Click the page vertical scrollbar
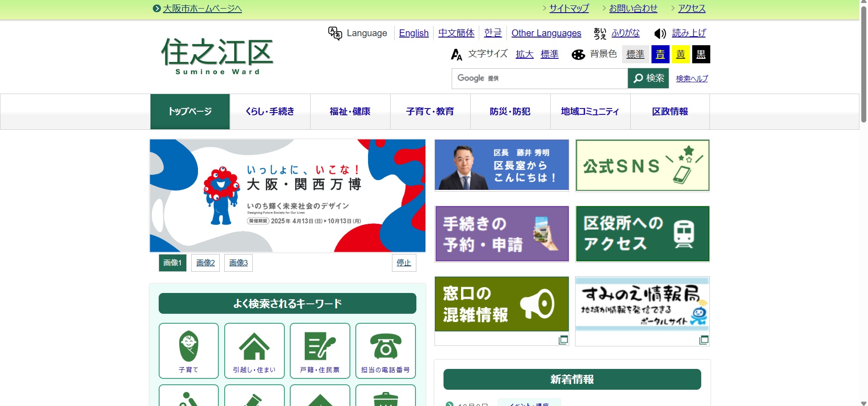 863,64
